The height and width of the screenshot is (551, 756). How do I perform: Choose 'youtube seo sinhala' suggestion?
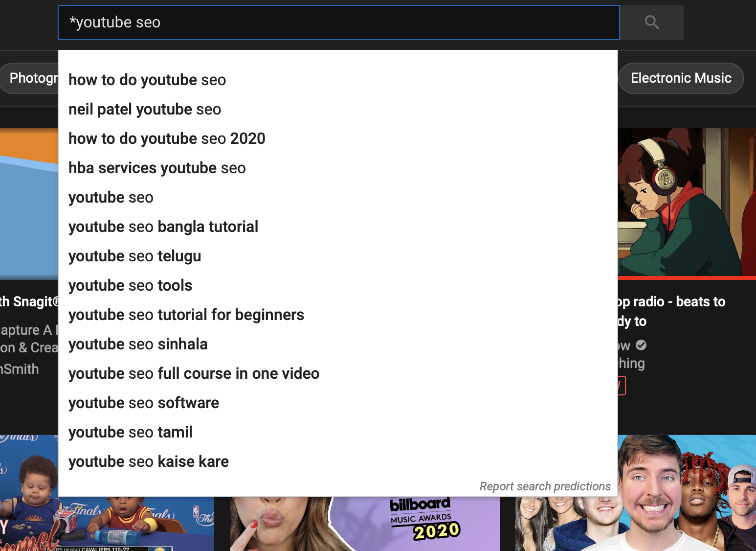pyautogui.click(x=338, y=344)
